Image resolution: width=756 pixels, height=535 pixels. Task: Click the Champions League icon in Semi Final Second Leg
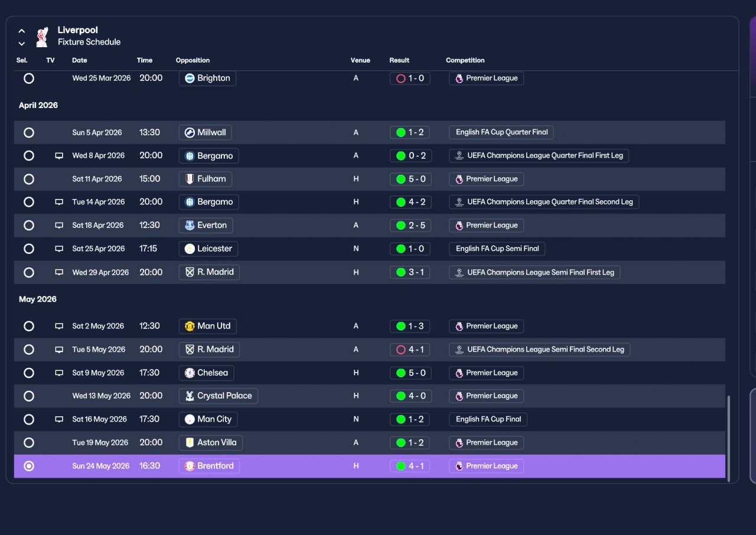click(459, 350)
